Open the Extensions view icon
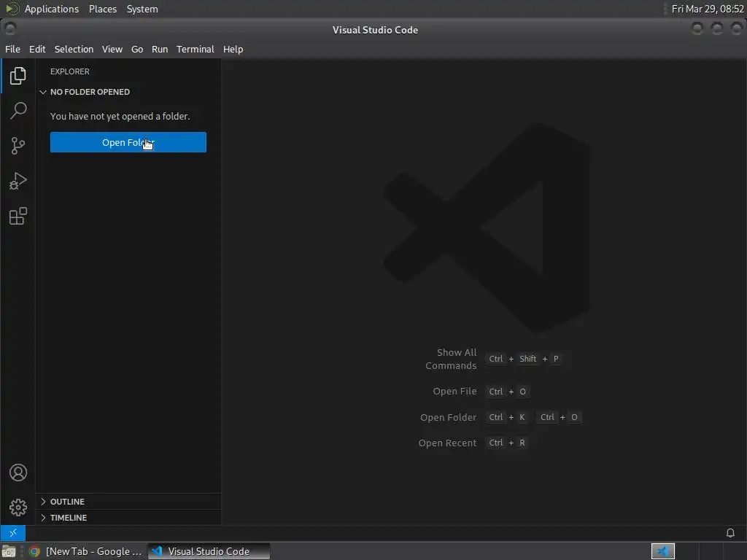The image size is (747, 560). 18,216
